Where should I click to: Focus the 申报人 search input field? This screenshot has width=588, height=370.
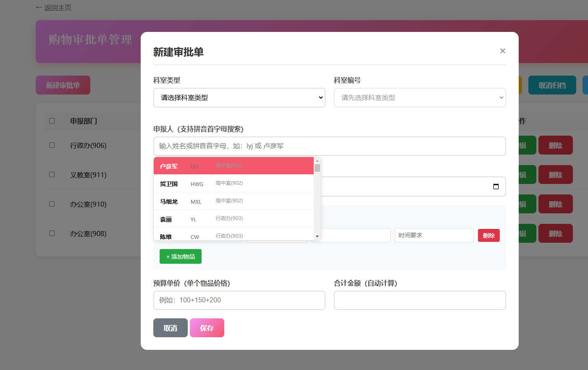pos(330,146)
